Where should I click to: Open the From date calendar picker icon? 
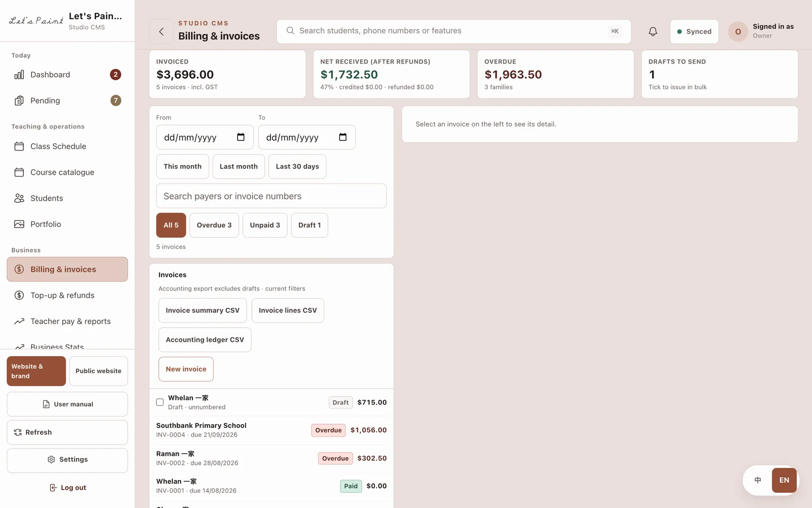point(241,137)
